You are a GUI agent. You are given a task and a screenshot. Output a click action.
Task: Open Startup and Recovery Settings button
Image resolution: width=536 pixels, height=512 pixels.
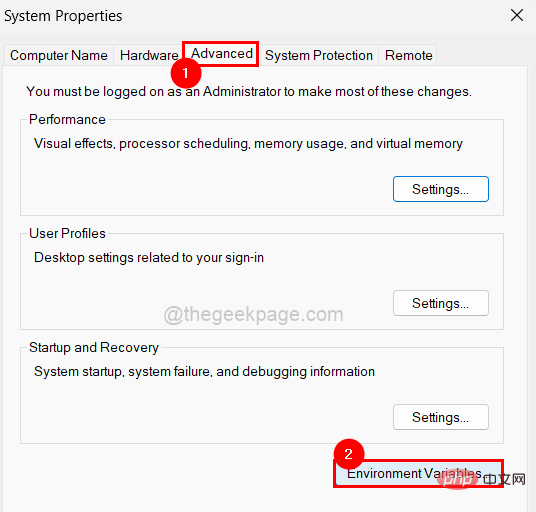441,417
